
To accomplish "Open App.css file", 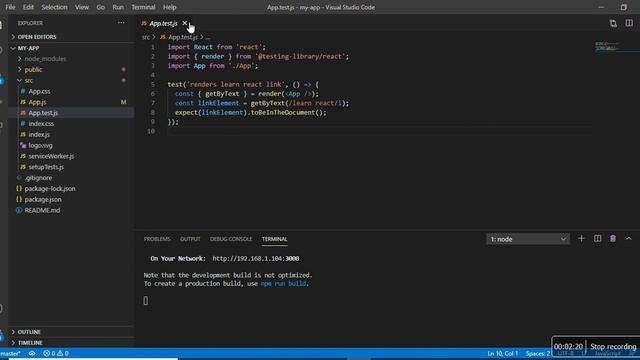I will [39, 91].
